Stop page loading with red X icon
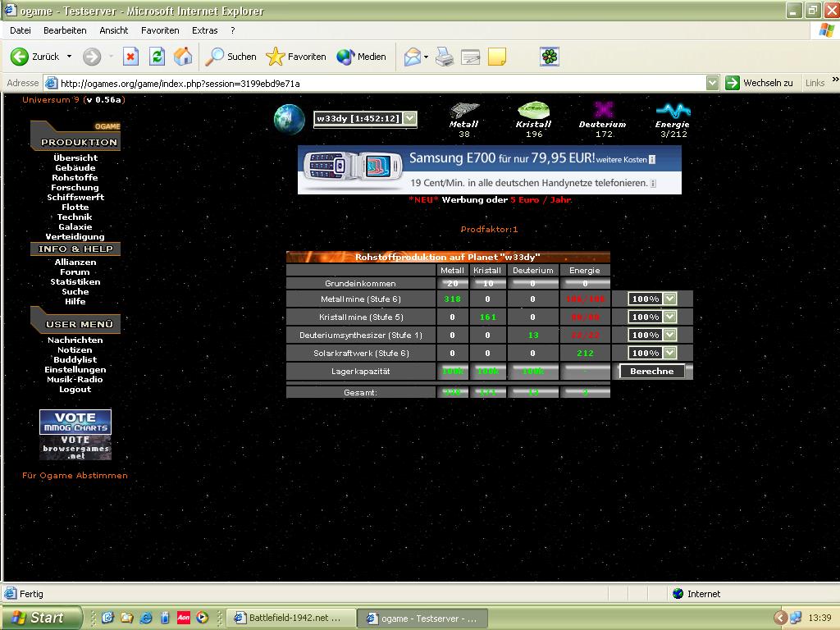840x630 pixels. click(x=130, y=57)
